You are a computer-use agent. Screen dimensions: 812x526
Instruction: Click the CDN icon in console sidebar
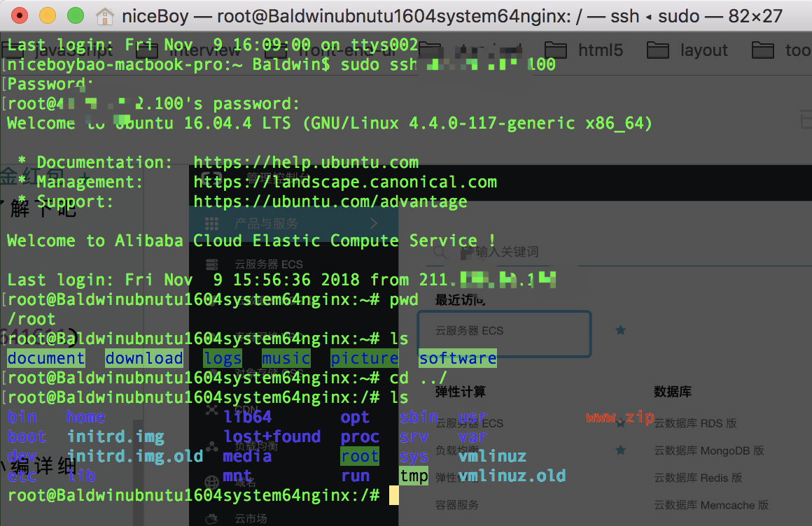pos(212,409)
